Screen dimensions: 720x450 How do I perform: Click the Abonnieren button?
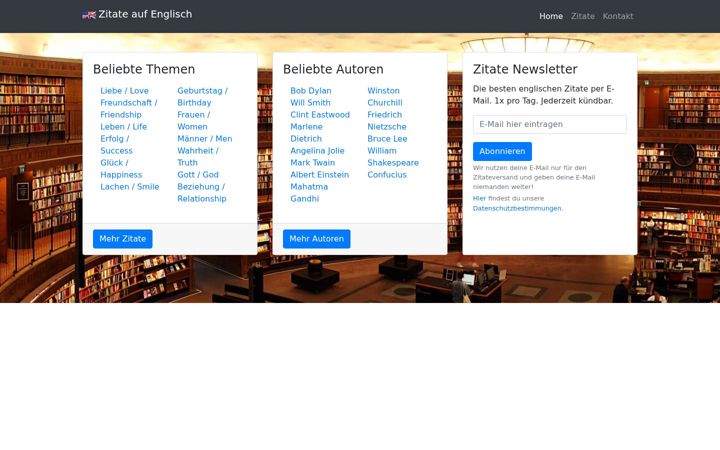[502, 151]
